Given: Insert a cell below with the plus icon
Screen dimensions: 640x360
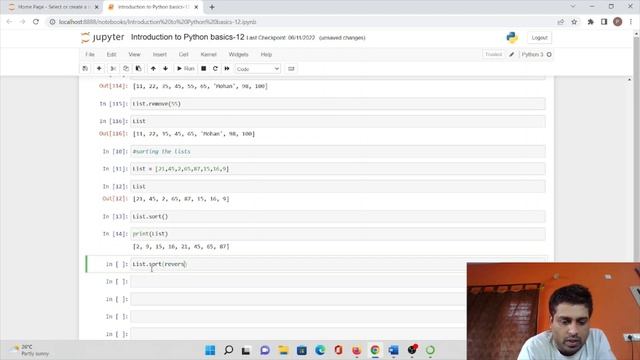Looking at the screenshot, I should click(x=99, y=69).
